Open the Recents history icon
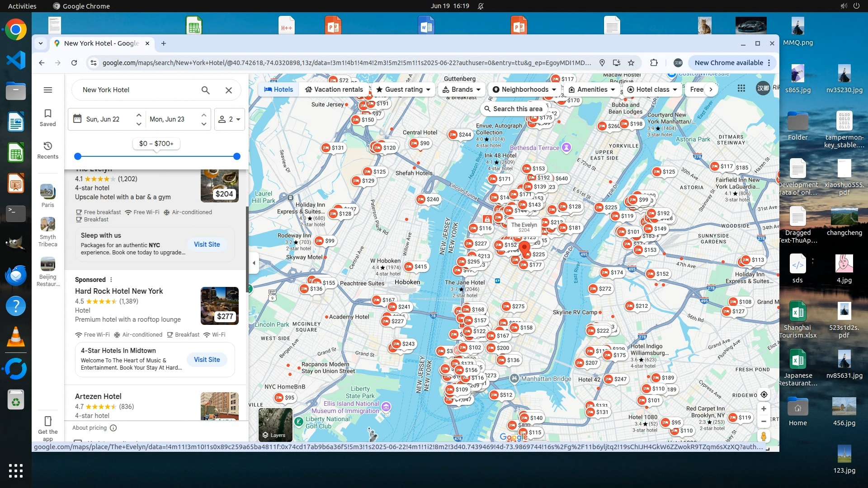 pyautogui.click(x=47, y=150)
